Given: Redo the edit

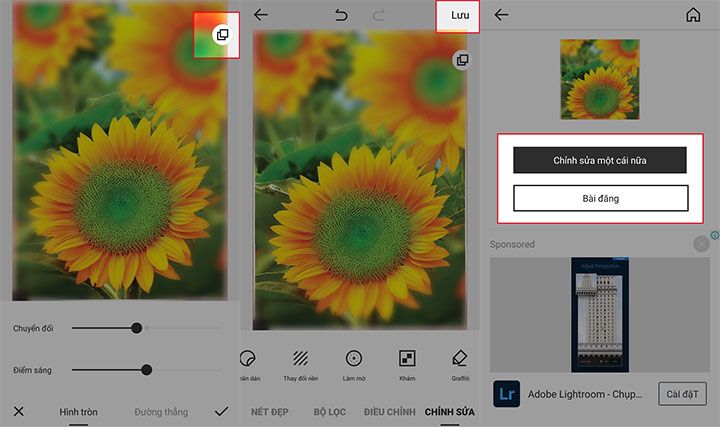Looking at the screenshot, I should 378,15.
